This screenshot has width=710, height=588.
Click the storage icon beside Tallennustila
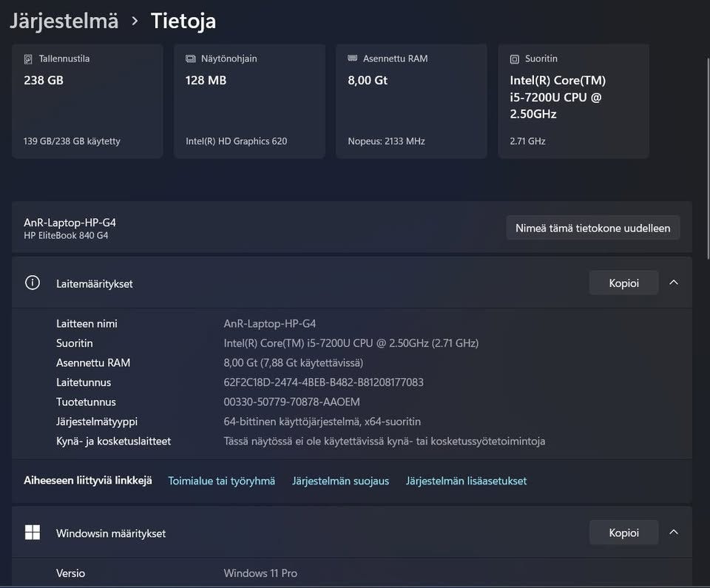pos(28,58)
